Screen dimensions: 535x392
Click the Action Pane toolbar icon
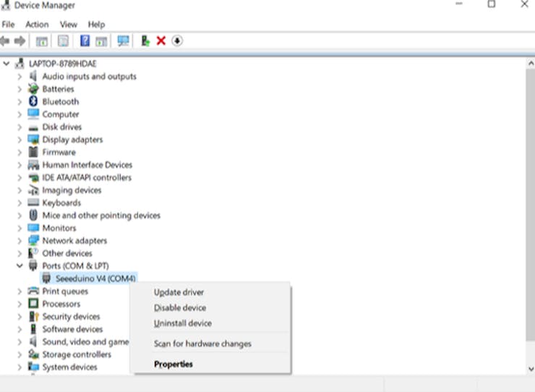(101, 41)
